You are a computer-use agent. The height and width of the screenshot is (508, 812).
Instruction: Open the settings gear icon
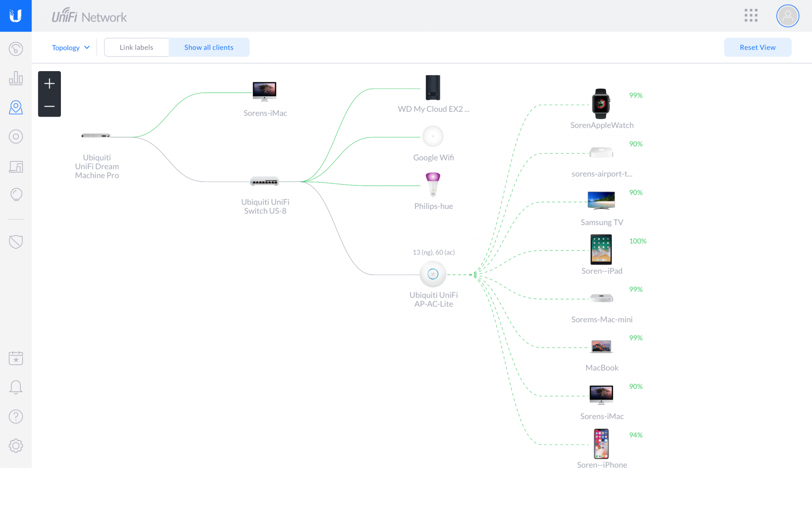pyautogui.click(x=16, y=445)
